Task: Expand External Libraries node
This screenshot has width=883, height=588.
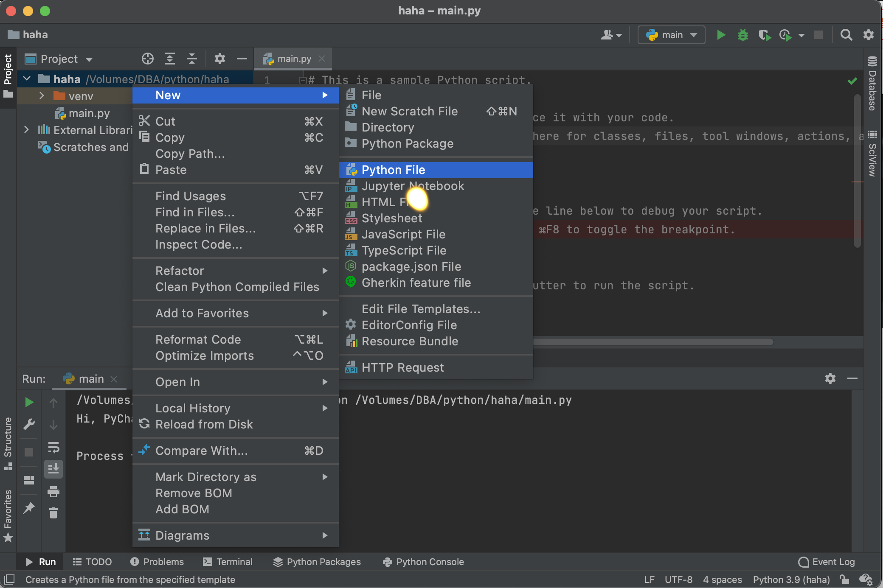Action: pos(26,130)
